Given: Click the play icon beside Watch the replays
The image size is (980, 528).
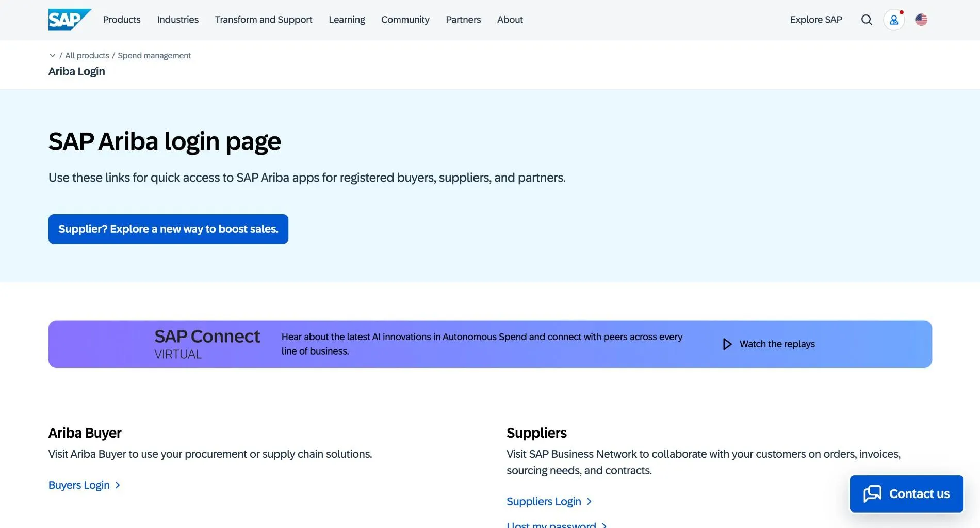Looking at the screenshot, I should click(x=727, y=344).
